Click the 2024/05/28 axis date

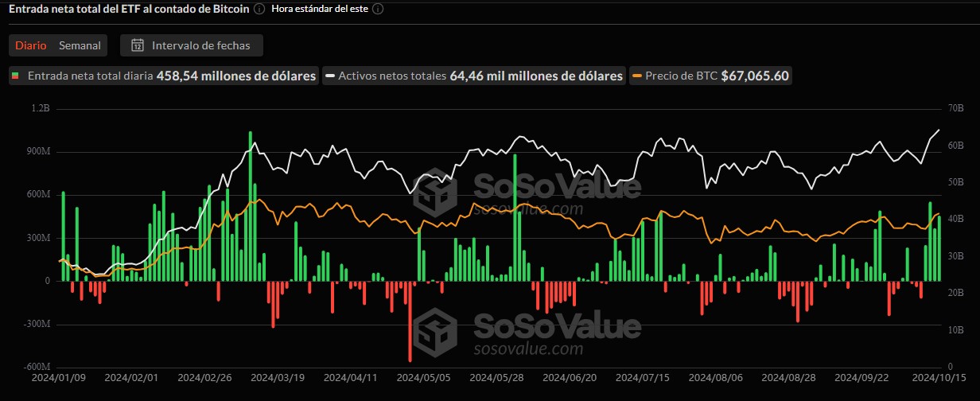[497, 378]
